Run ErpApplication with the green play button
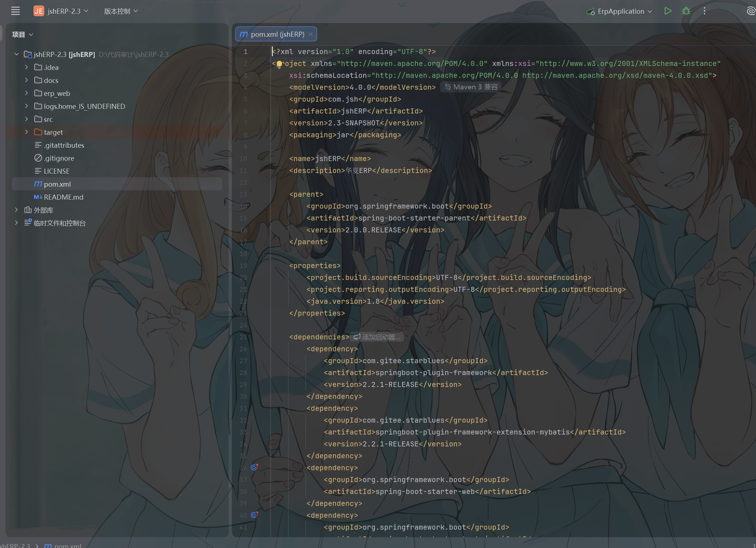Screen dimensions: 756x548 pyautogui.click(x=668, y=11)
